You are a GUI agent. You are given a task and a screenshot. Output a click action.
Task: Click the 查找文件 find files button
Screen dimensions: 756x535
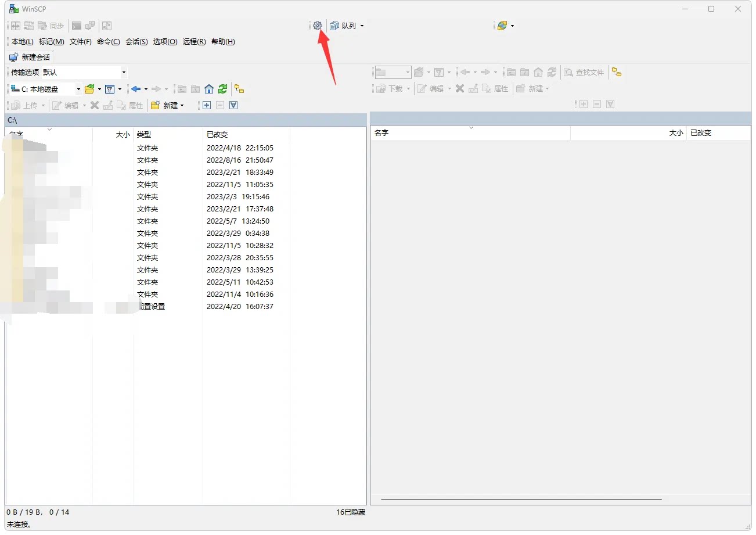point(584,73)
